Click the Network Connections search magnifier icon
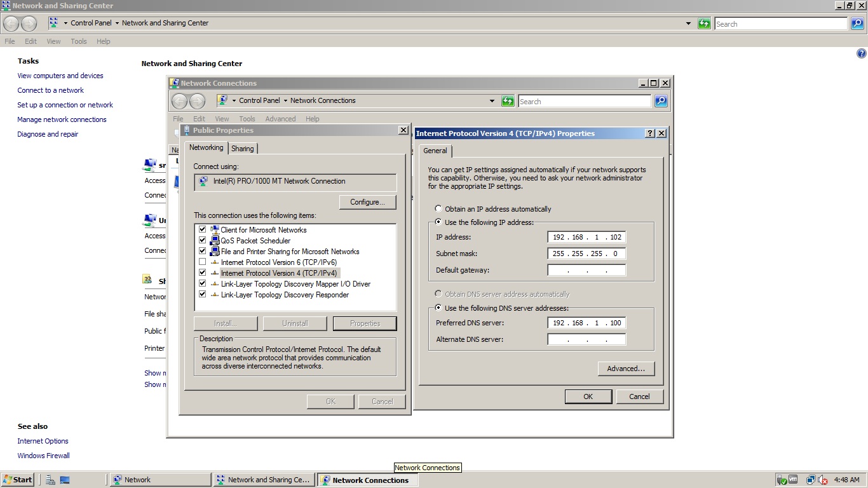The width and height of the screenshot is (868, 488). point(661,101)
